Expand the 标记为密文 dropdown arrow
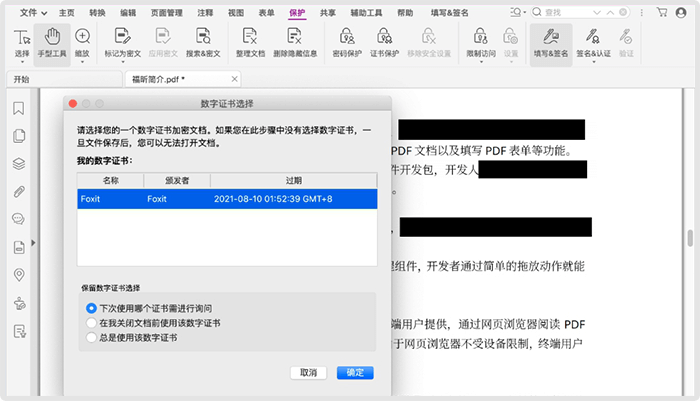 (122, 62)
